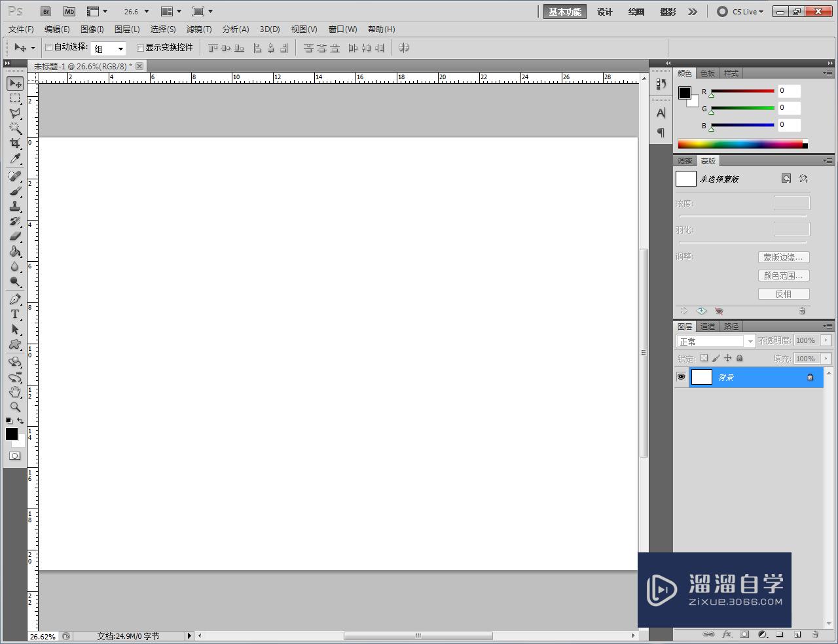Toggle lock transparent pixels
Image resolution: width=838 pixels, height=644 pixels.
point(704,358)
